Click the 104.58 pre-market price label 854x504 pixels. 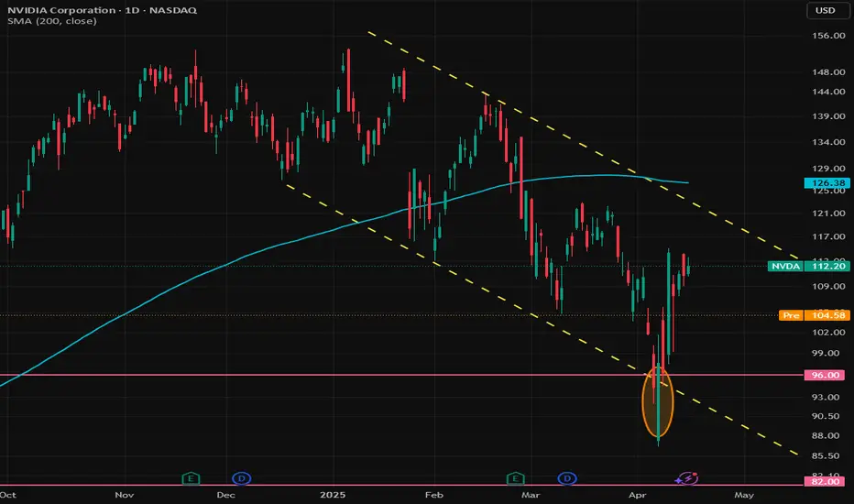point(827,315)
